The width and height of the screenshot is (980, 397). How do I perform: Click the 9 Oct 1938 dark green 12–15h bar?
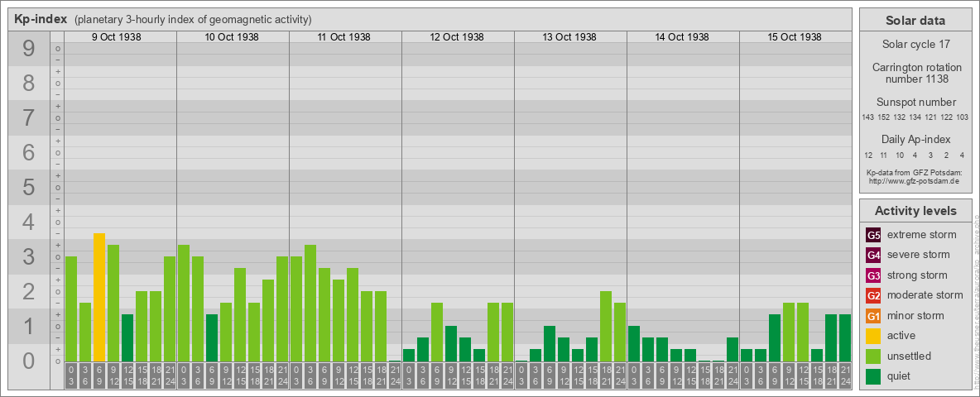[127, 337]
